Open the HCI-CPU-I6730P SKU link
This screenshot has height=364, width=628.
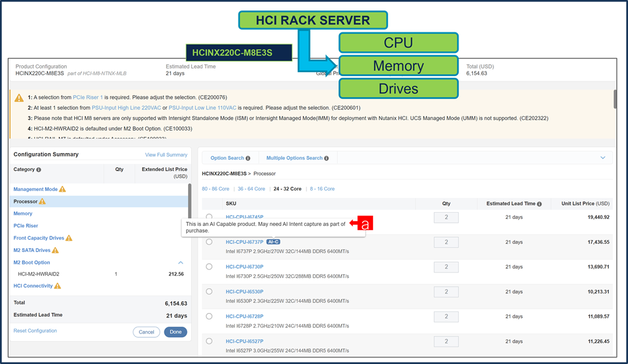coord(244,267)
